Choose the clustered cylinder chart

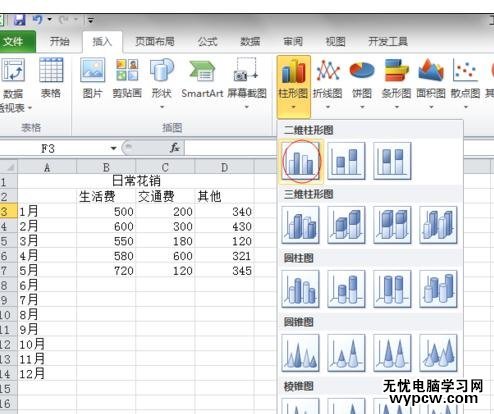pyautogui.click(x=301, y=289)
